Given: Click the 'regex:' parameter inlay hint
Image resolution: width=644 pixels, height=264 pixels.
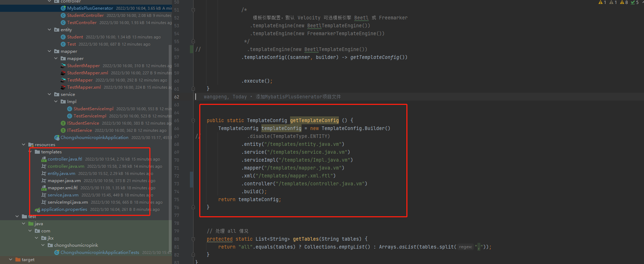Looking at the screenshot, I should pos(466,247).
